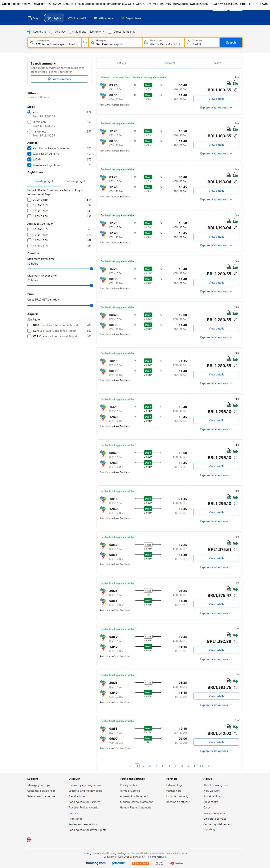Click the price info icon beside first BRL1,180.55
270x868 pixels.
coord(236,90)
